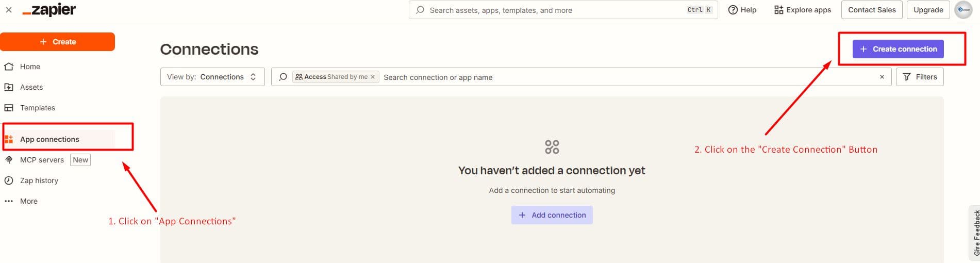Screen dimensions: 980x263
Task: Open the Zapier logo home link
Action: pos(49,10)
